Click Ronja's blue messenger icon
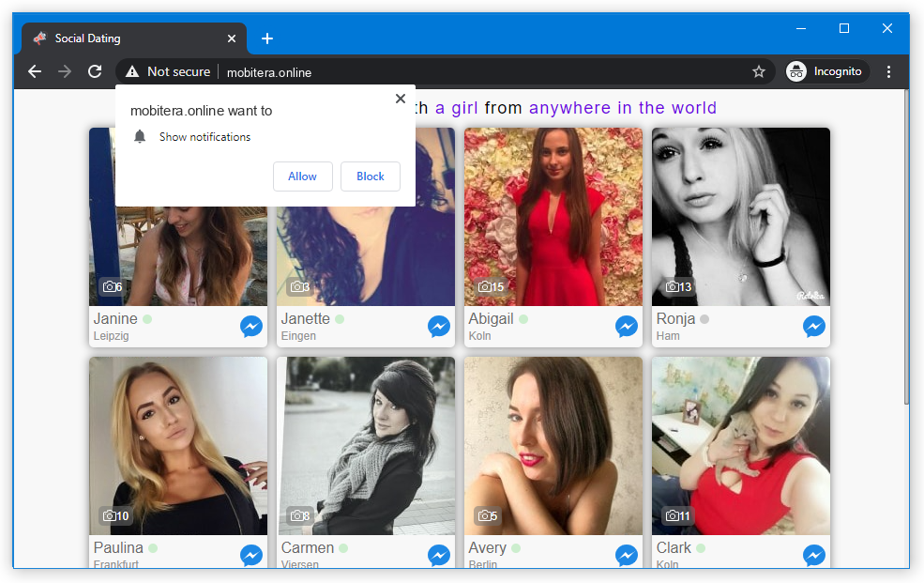Viewport: 924px width, 583px height. pyautogui.click(x=813, y=326)
